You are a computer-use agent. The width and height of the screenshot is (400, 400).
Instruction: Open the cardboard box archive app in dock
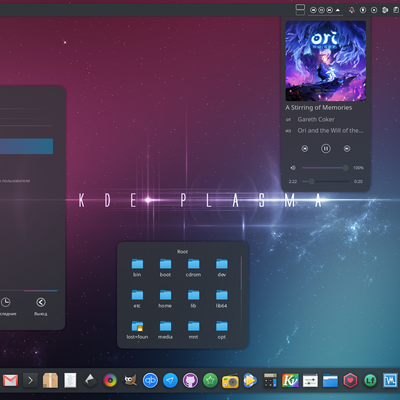50,380
